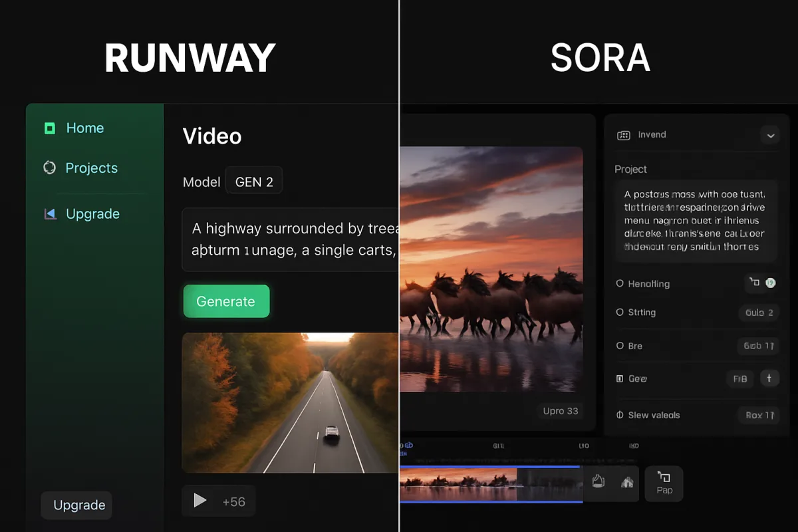This screenshot has width=798, height=532.
Task: Click the blue Upgrade arrow icon
Action: pyautogui.click(x=50, y=213)
